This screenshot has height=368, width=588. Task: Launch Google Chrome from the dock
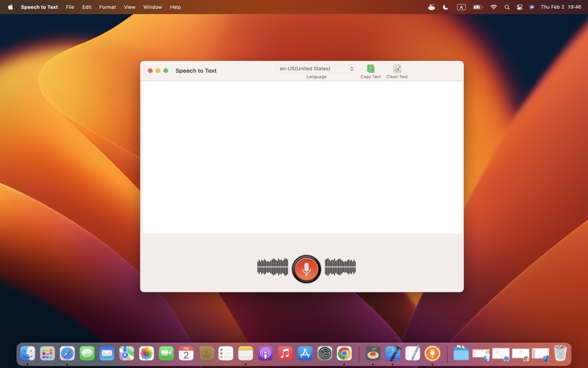click(344, 353)
